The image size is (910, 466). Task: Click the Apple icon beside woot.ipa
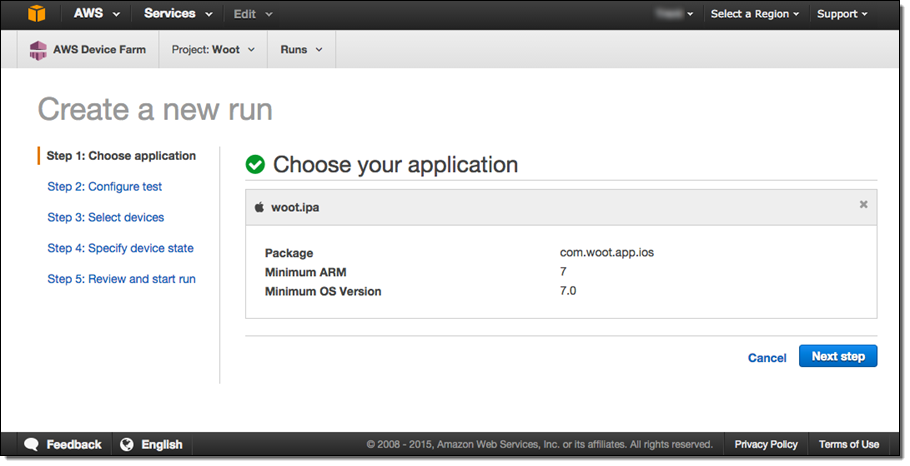click(x=259, y=206)
